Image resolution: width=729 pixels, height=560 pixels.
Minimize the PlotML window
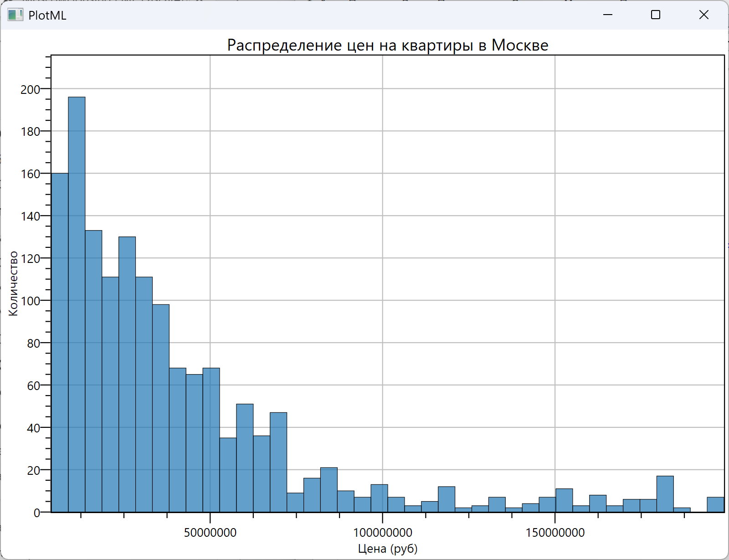608,15
